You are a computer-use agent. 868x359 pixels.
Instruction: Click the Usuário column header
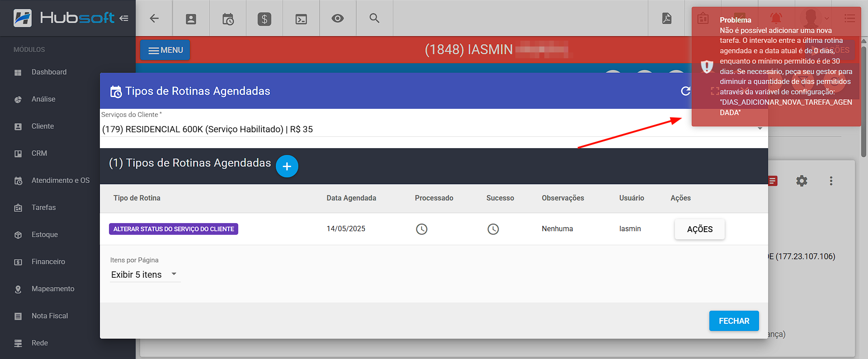[632, 198]
